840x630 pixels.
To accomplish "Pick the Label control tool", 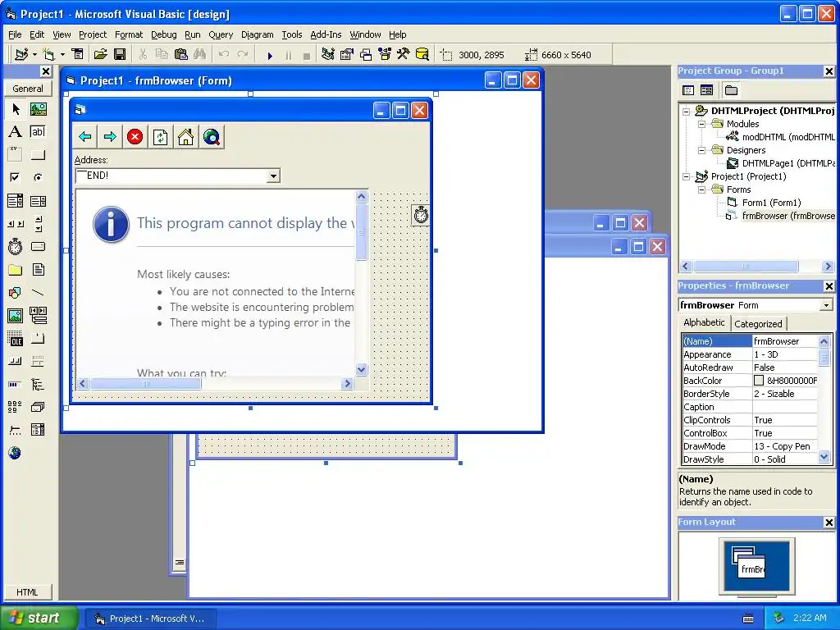I will [16, 132].
